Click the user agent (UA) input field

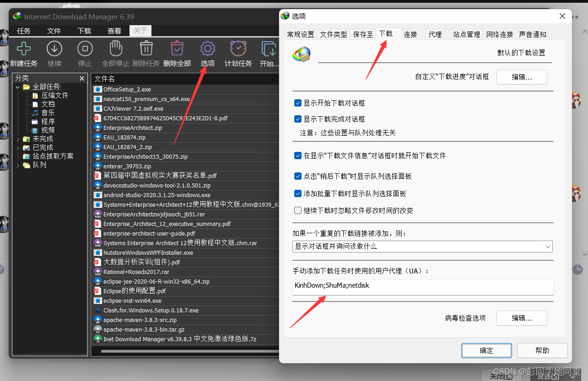pyautogui.click(x=423, y=287)
